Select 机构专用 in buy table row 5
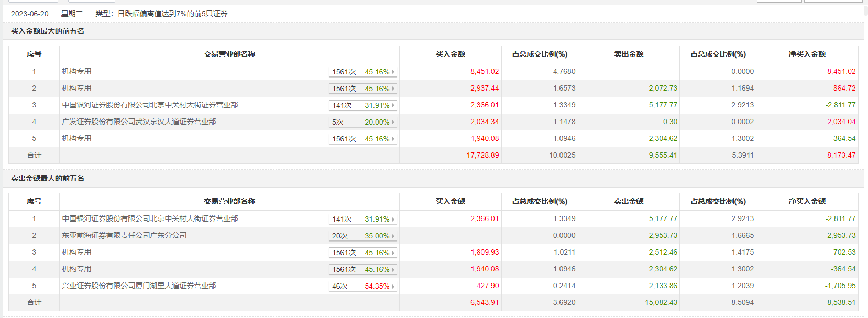The image size is (868, 318). (x=76, y=138)
